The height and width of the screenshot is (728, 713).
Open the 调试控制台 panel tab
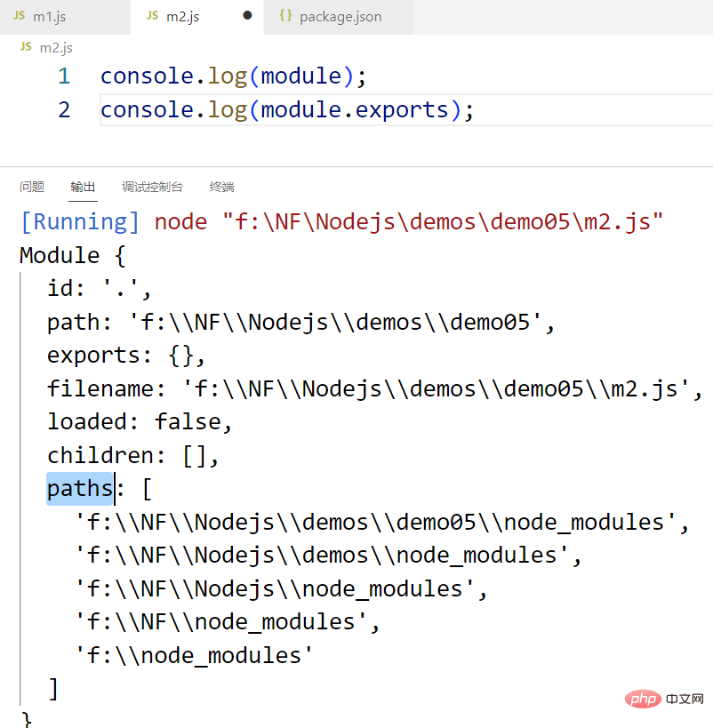click(x=152, y=187)
